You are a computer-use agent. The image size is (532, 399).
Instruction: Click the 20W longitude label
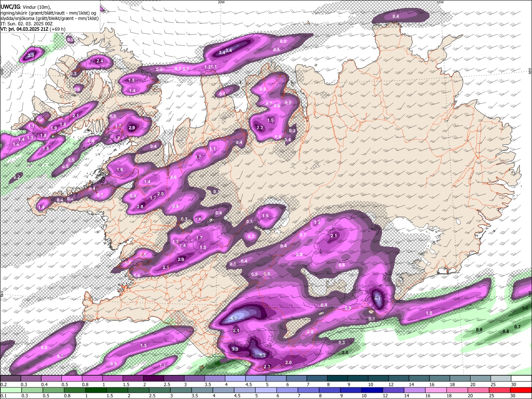(221, 2)
